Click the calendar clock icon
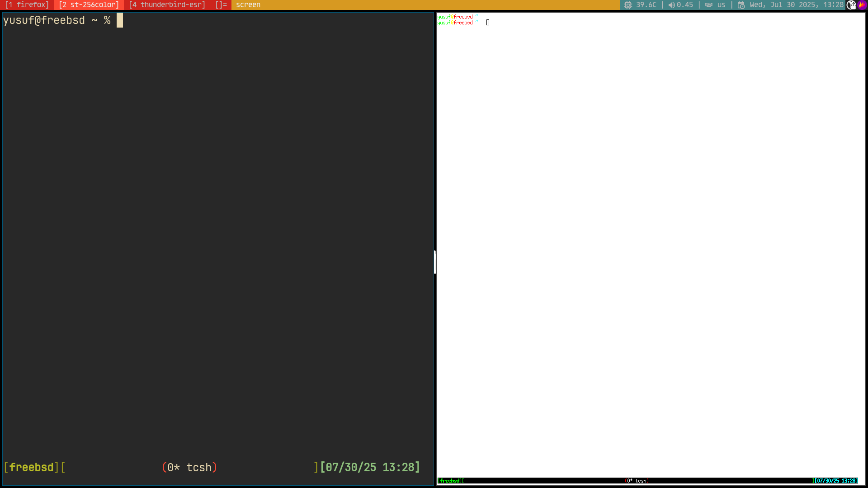The image size is (868, 488). point(741,5)
